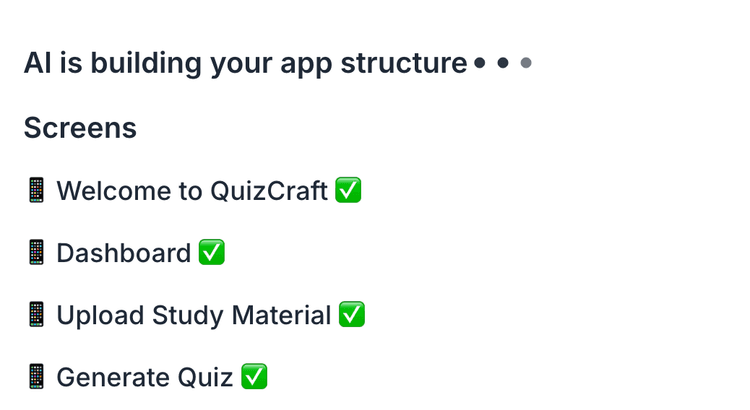Select the Upload Study Material text
This screenshot has height=410, width=750.
[x=193, y=316]
